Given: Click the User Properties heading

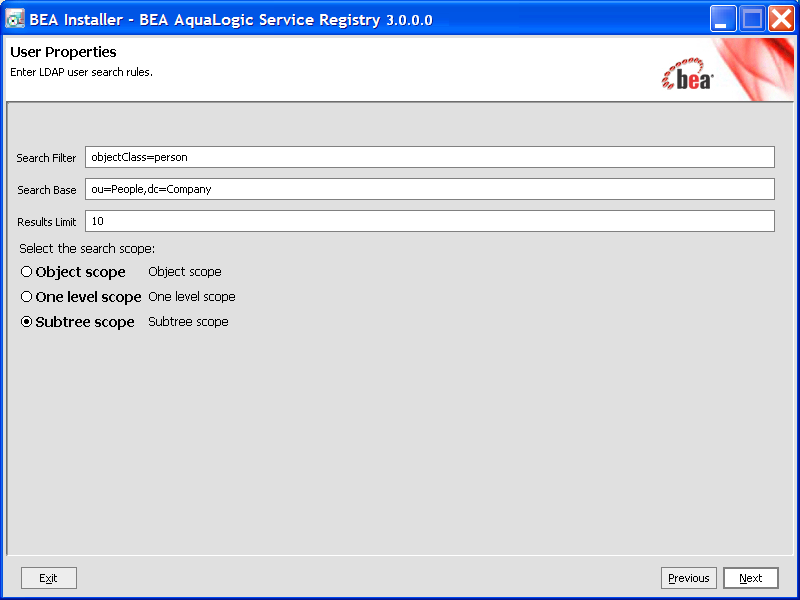Looking at the screenshot, I should point(63,52).
